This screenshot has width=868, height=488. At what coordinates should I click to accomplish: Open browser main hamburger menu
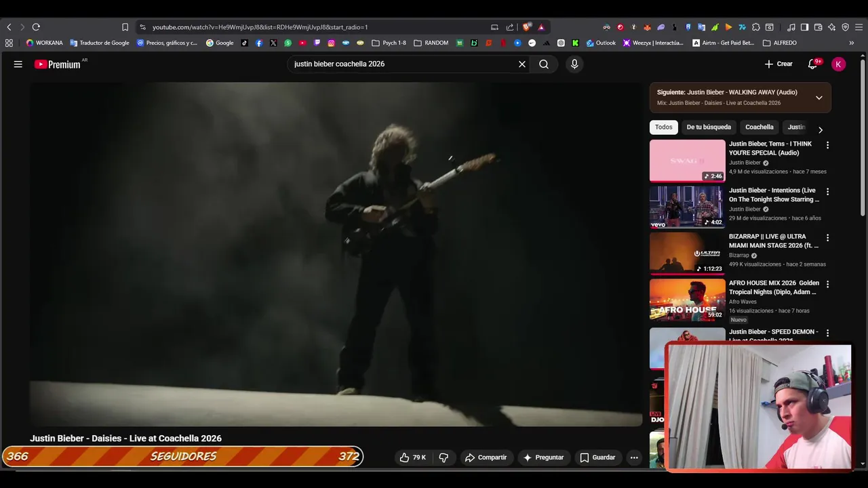(859, 27)
